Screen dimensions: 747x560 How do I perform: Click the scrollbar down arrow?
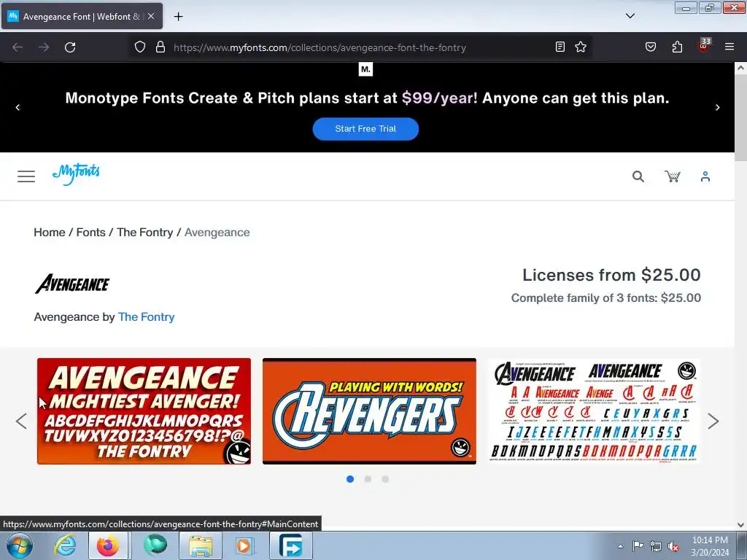741,525
